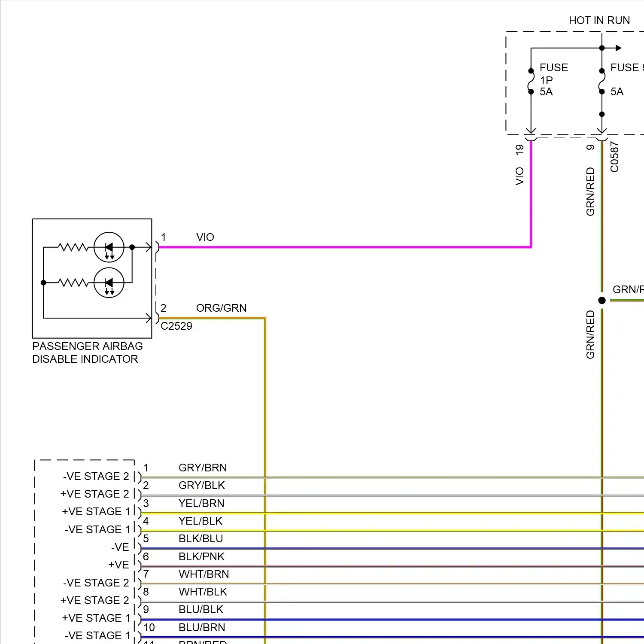Click the BLK/BLU wire label
644x644 pixels.
click(x=201, y=538)
